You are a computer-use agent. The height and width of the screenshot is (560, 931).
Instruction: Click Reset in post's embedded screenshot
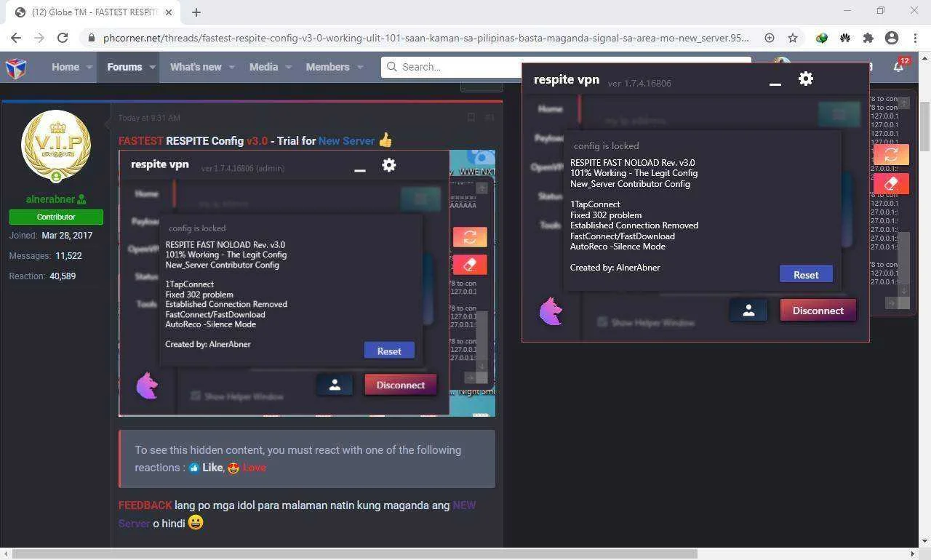(389, 351)
